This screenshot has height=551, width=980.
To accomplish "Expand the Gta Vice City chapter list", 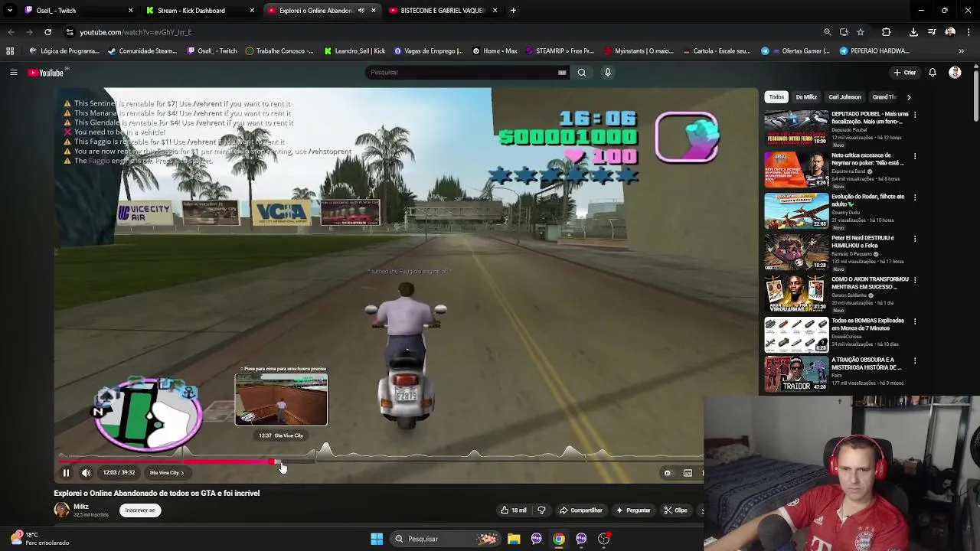I will [166, 473].
